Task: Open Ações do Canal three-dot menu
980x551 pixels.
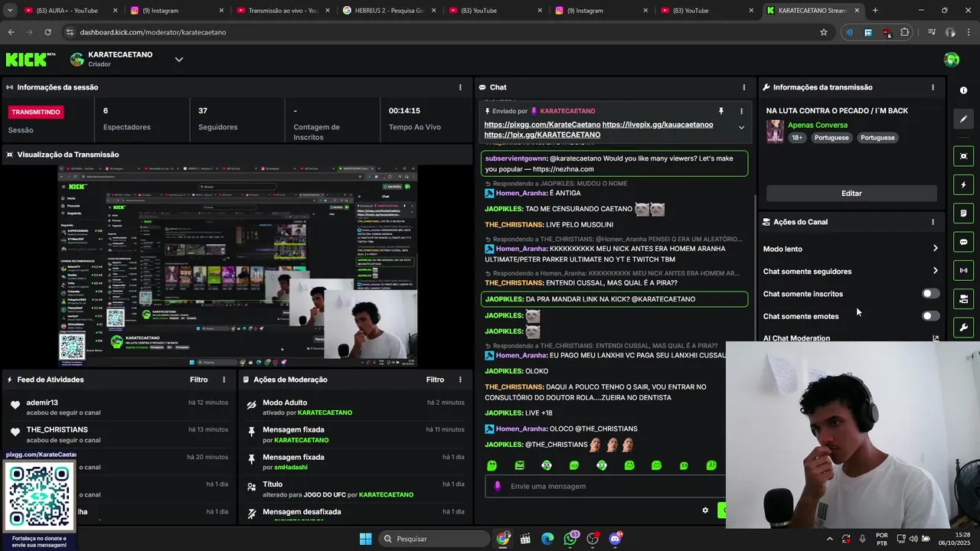Action: 933,222
